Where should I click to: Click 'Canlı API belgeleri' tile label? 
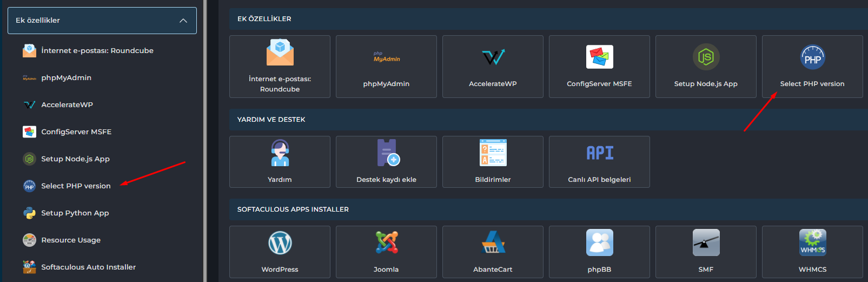coord(599,180)
